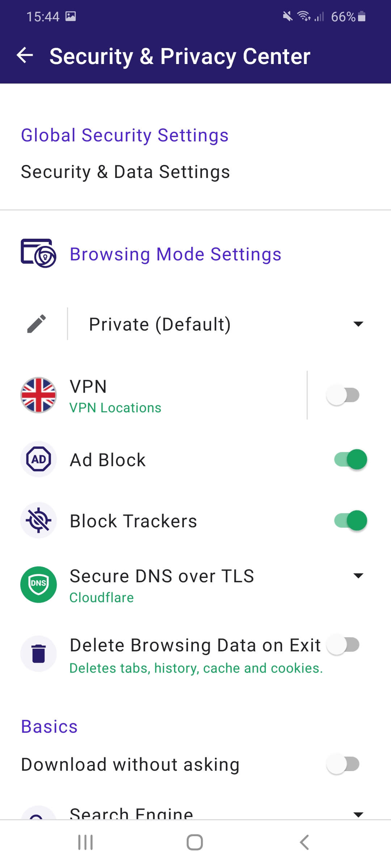
Task: Expand the Secure DNS over TLS dropdown
Action: [358, 576]
